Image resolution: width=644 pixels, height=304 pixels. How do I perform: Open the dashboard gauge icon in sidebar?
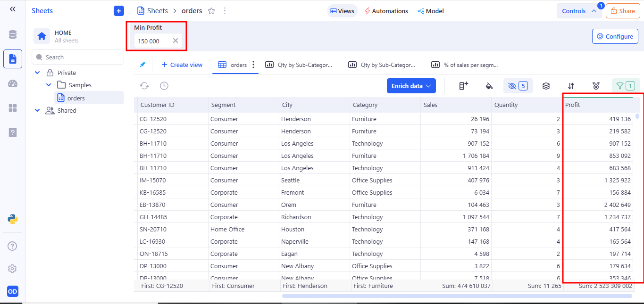click(13, 83)
